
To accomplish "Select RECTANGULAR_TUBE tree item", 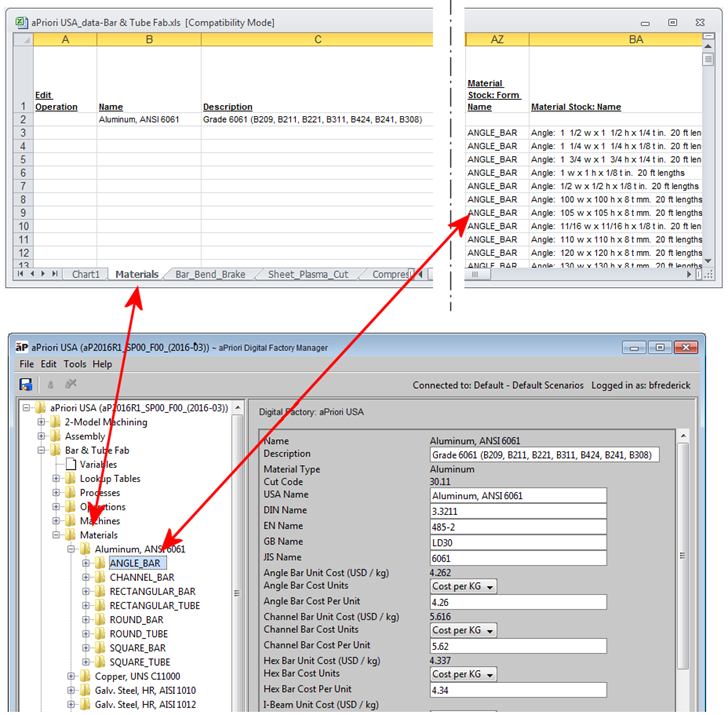I will click(x=155, y=605).
